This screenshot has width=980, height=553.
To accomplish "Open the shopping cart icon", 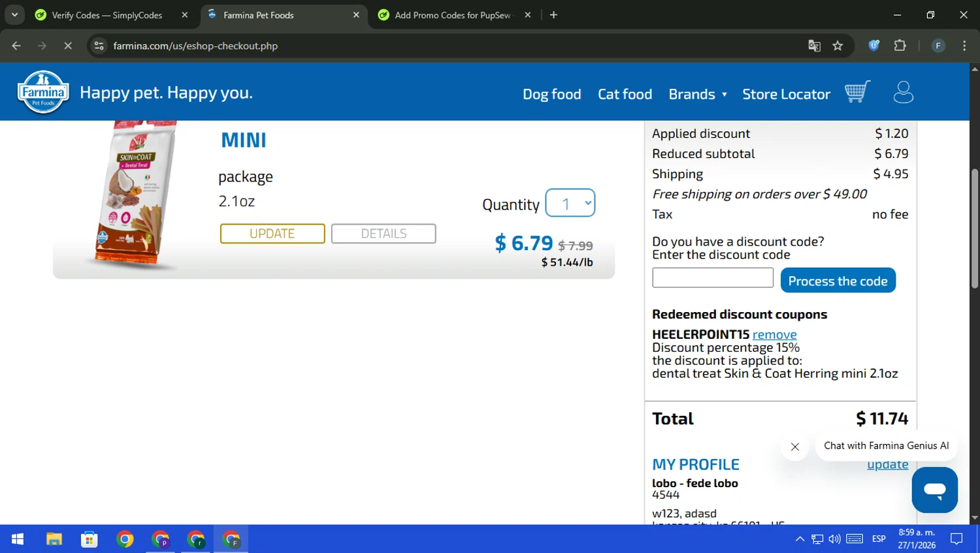I will (x=857, y=91).
